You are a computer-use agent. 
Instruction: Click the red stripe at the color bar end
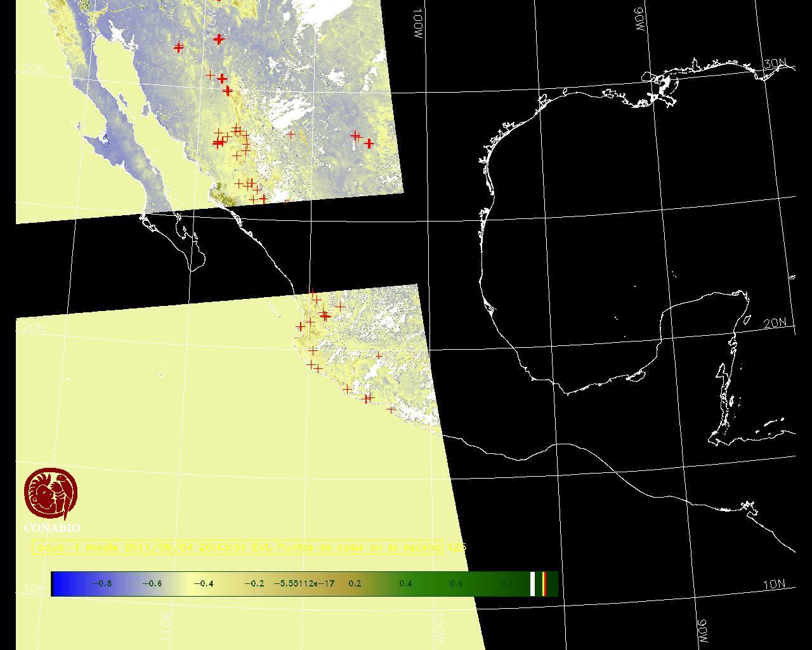click(x=544, y=583)
